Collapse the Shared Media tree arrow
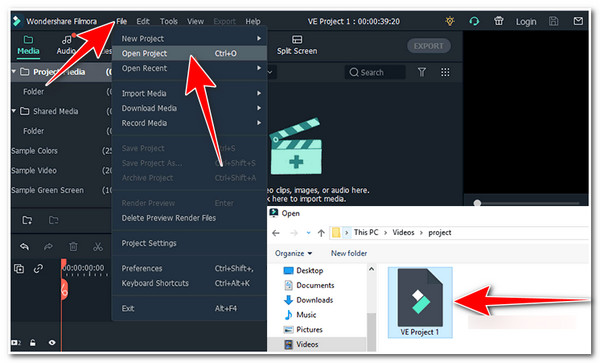The image size is (600, 363). [14, 111]
